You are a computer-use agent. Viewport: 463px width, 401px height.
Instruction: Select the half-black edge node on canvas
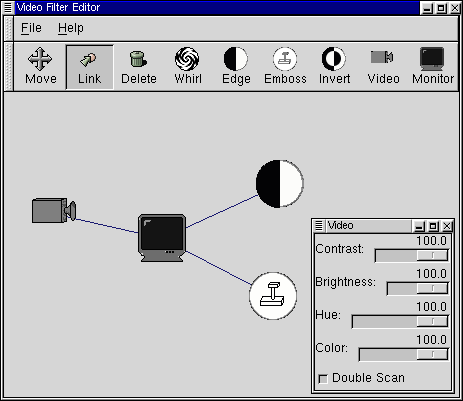pyautogui.click(x=279, y=184)
